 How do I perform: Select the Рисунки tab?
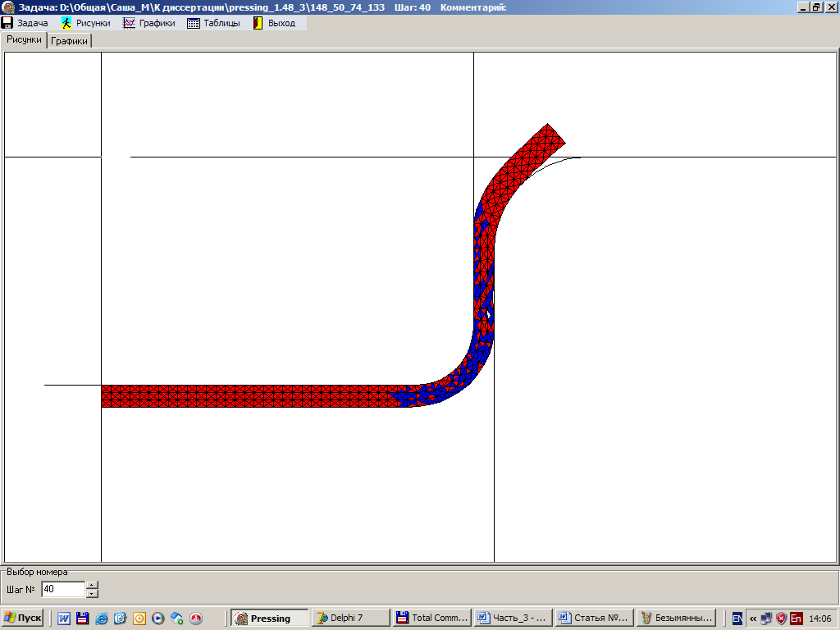24,39
